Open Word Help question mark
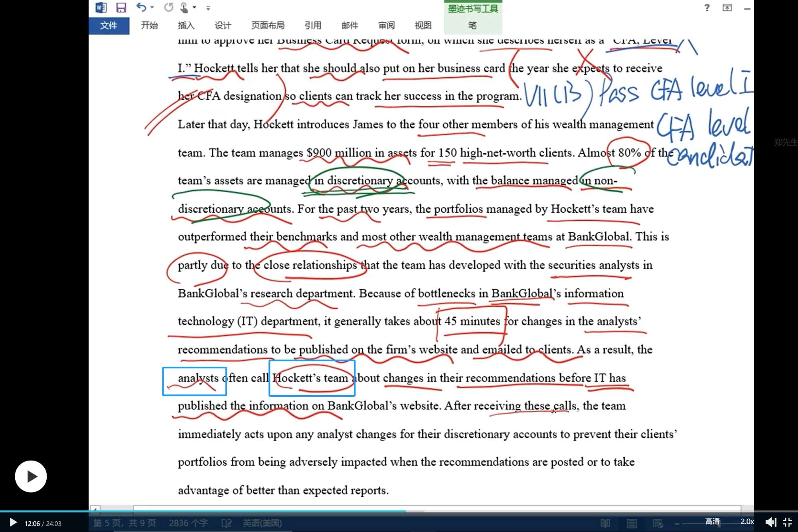798x532 pixels. [x=707, y=8]
